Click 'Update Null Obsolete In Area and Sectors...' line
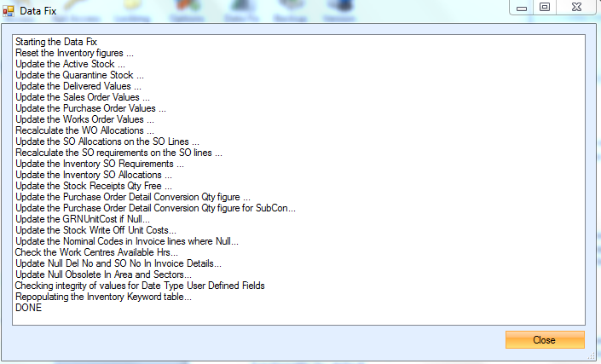 [103, 274]
